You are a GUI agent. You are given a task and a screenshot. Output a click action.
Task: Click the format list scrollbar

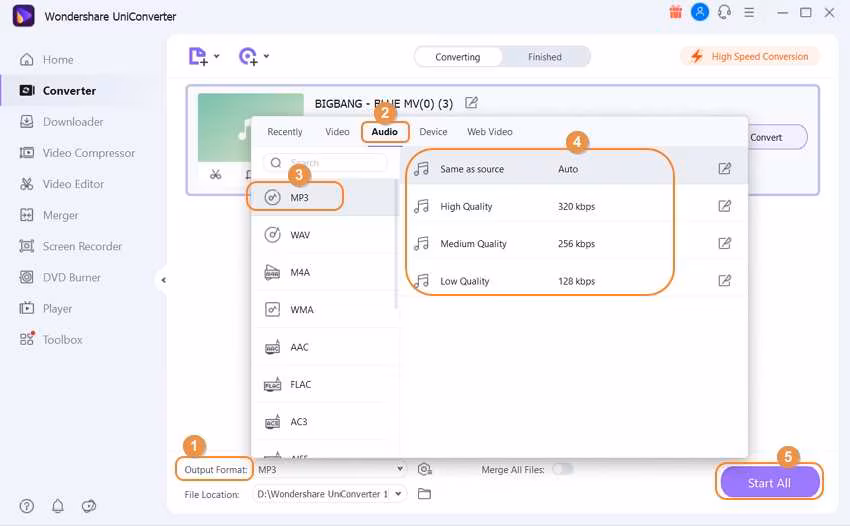(397, 244)
